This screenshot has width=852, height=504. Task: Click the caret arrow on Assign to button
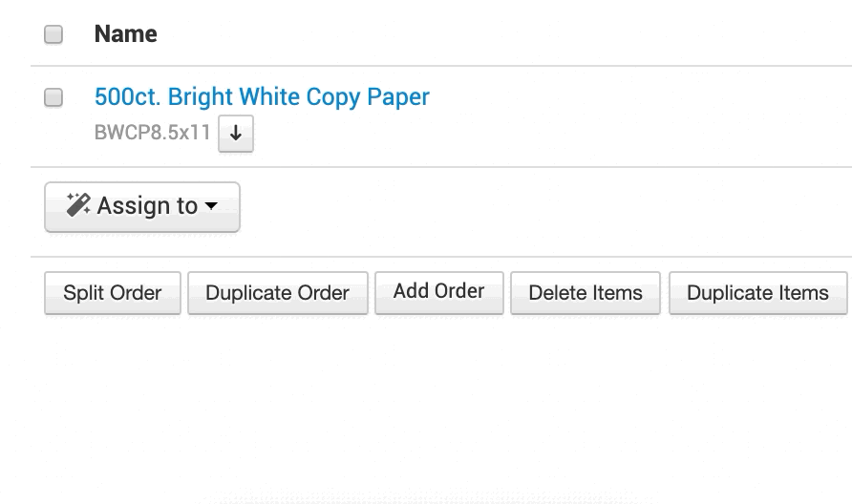(x=211, y=206)
